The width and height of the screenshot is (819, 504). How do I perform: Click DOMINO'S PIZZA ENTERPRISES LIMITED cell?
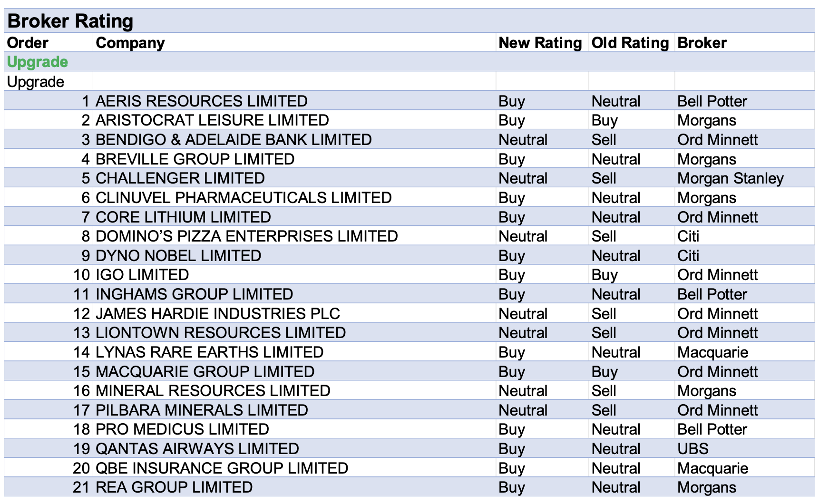(246, 236)
